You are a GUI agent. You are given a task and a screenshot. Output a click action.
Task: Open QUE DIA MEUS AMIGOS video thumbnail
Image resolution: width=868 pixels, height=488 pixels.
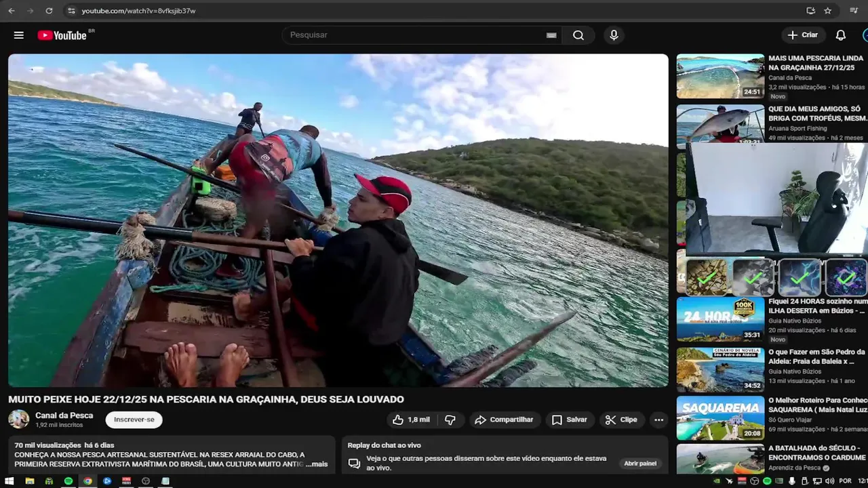coord(720,123)
